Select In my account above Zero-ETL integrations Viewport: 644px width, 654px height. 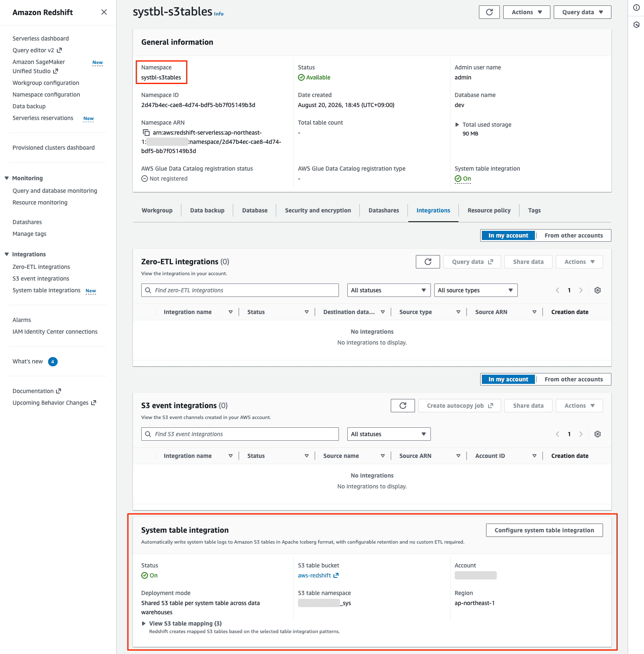click(x=508, y=235)
